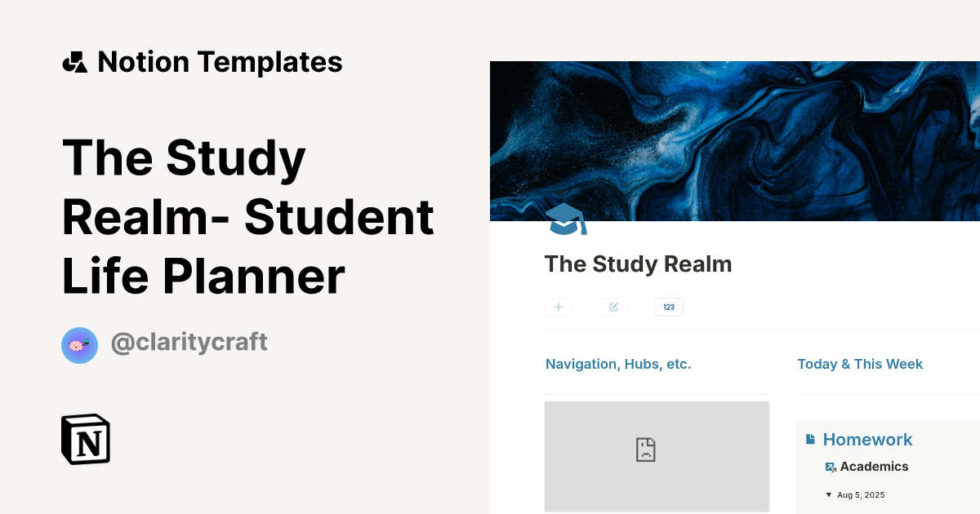The image size is (980, 514).
Task: Click the sad-face broken image placeholder icon
Action: (x=645, y=449)
